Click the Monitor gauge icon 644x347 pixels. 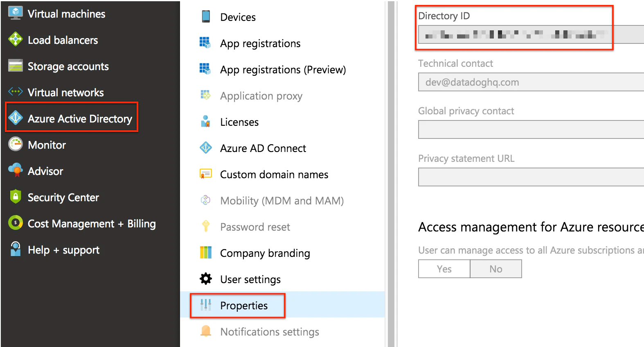click(16, 144)
